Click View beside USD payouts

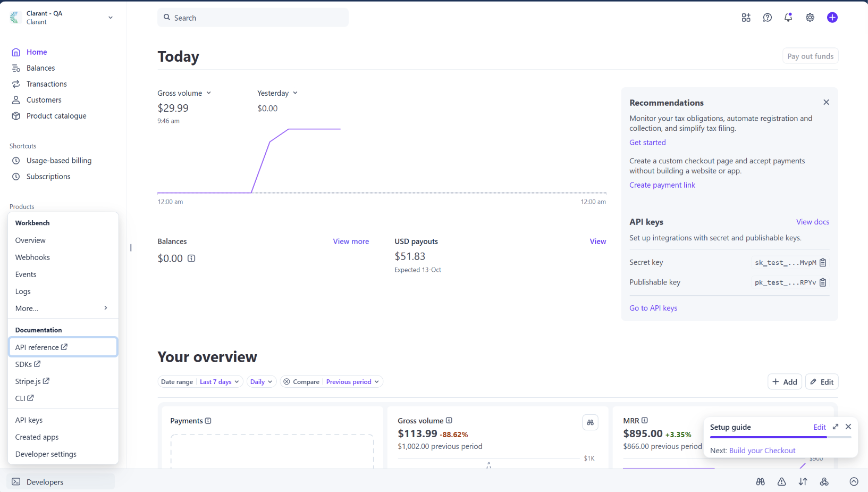(x=598, y=241)
